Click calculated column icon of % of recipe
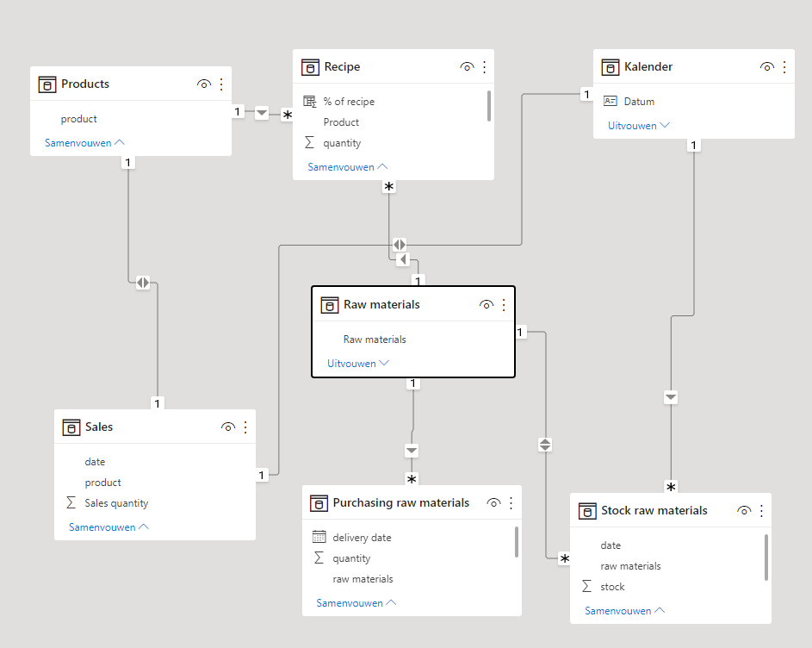 pyautogui.click(x=310, y=102)
